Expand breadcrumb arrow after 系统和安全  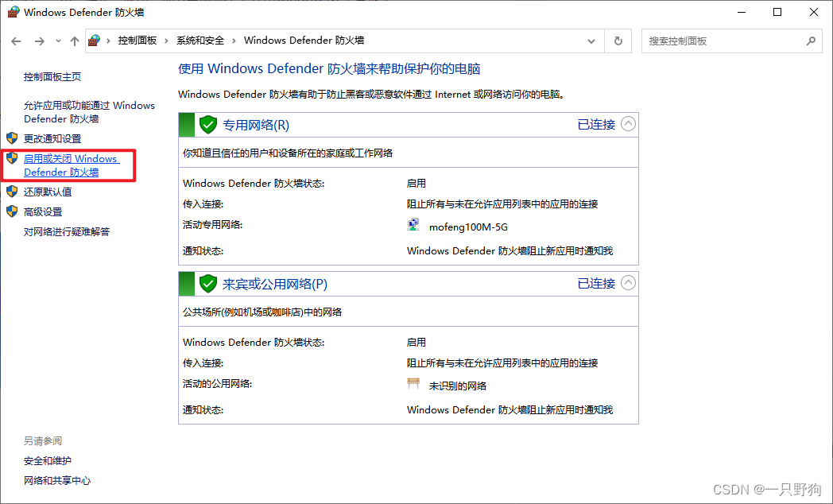234,41
